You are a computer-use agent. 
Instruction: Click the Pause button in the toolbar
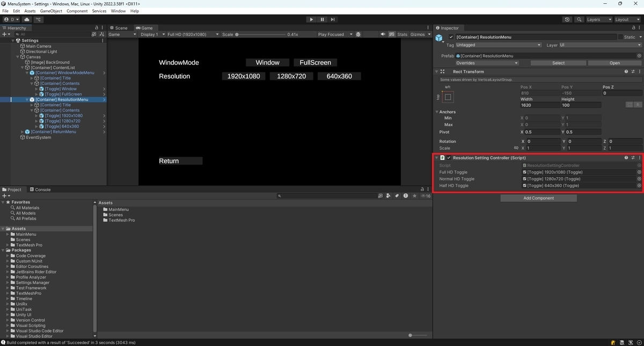322,19
